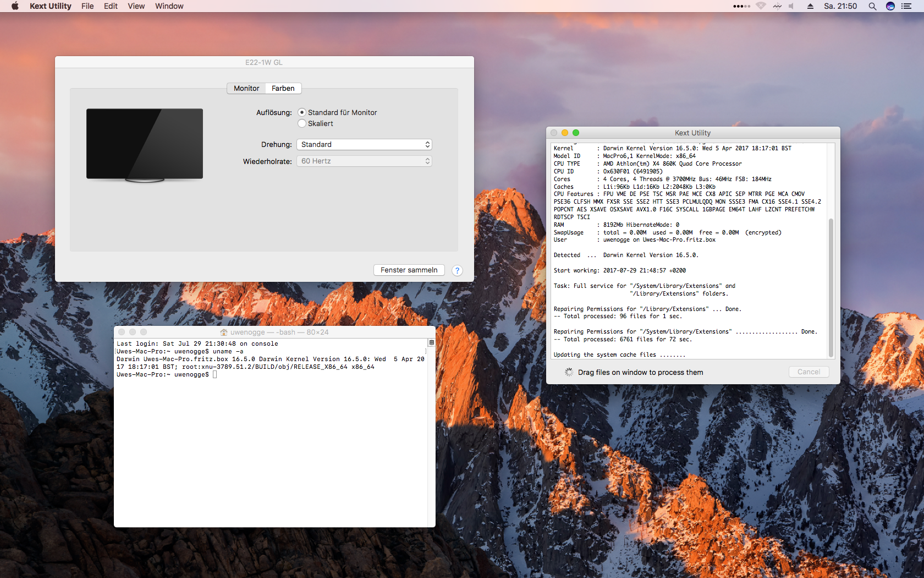Open Spotlight search in menu bar
Image resolution: width=924 pixels, height=578 pixels.
[872, 6]
